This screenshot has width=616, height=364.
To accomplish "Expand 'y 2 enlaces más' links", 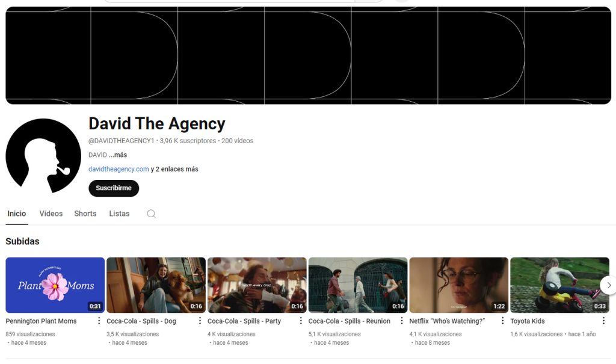I will pos(174,169).
